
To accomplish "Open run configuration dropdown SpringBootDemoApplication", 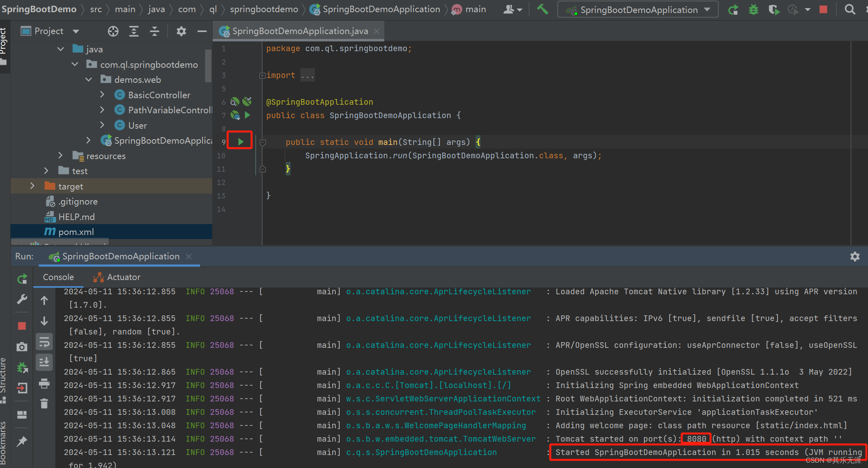I will pos(638,10).
